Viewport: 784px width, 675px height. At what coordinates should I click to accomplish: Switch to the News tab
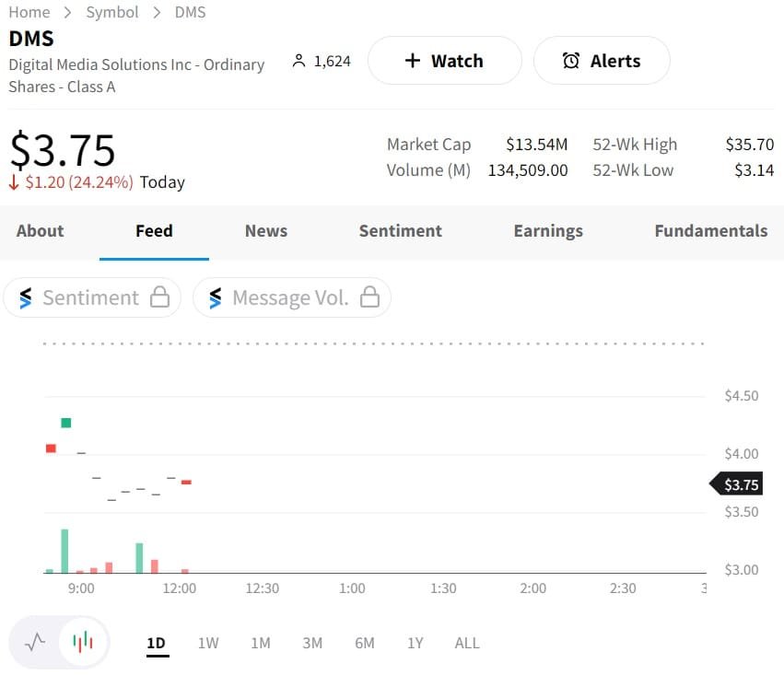tap(266, 231)
